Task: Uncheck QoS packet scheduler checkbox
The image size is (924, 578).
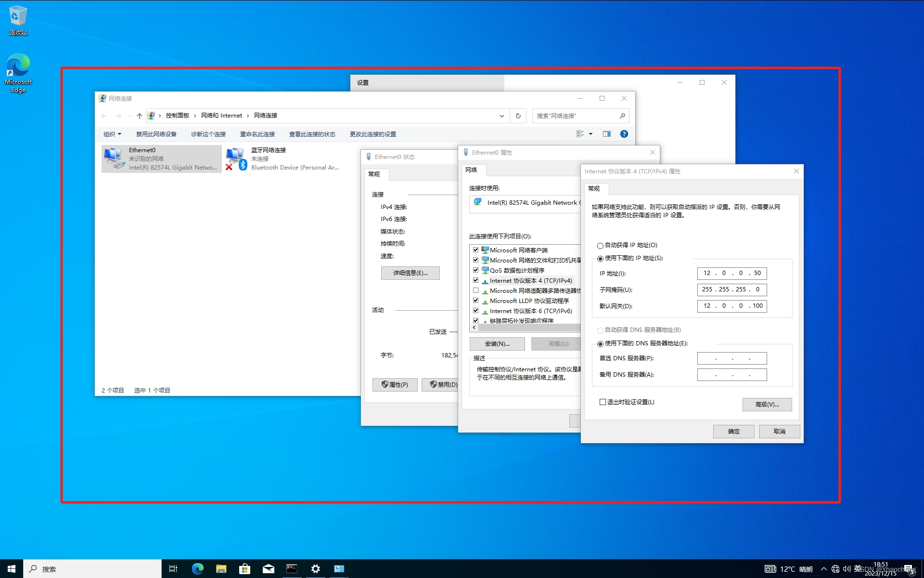Action: (475, 270)
